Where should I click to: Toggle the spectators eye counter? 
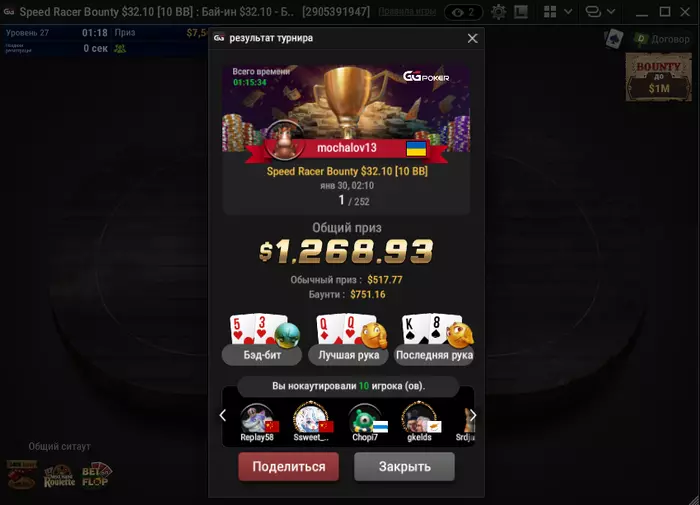pos(463,12)
